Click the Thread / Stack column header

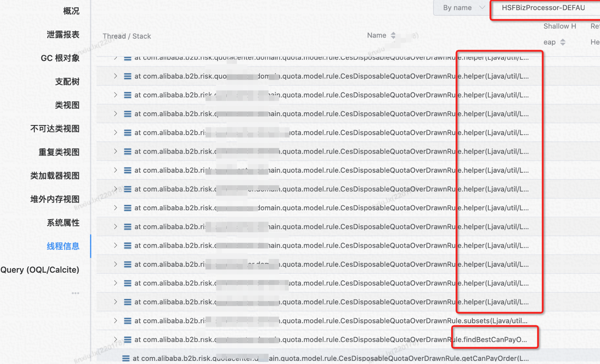127,36
